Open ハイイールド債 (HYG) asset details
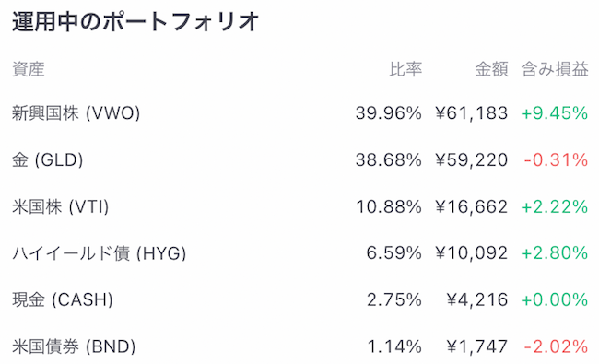 (x=99, y=253)
